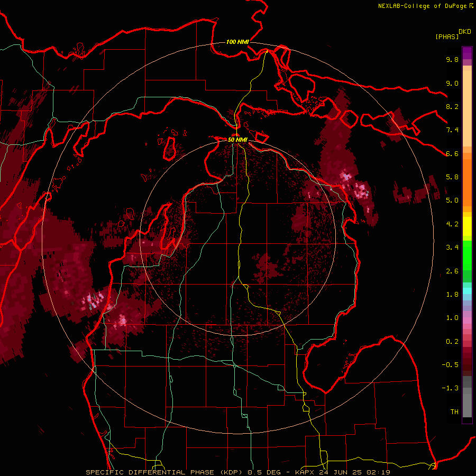Click the 8.2 scale value
The image size is (476, 476).
(452, 106)
